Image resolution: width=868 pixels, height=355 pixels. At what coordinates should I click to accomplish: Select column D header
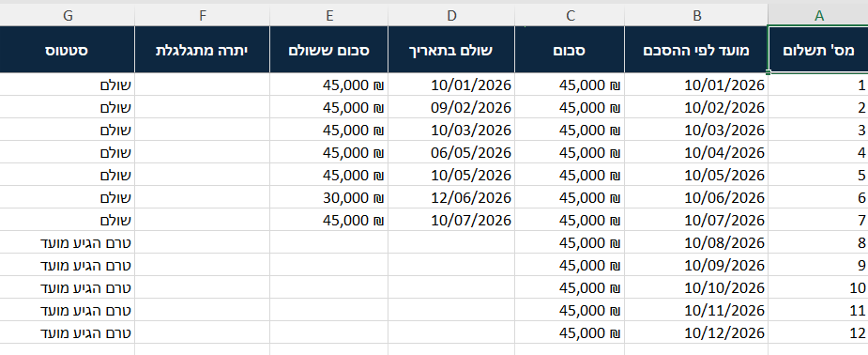451,16
